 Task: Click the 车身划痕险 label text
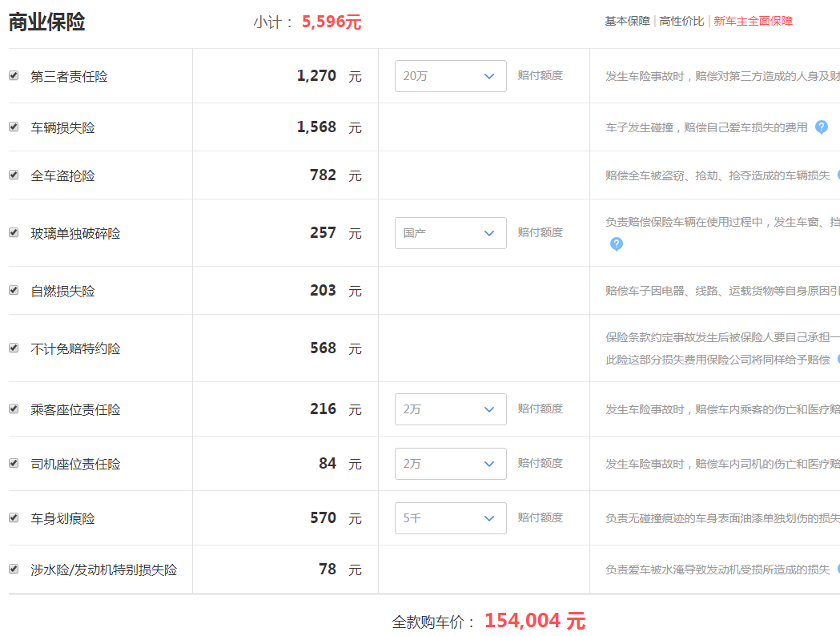pyautogui.click(x=62, y=518)
